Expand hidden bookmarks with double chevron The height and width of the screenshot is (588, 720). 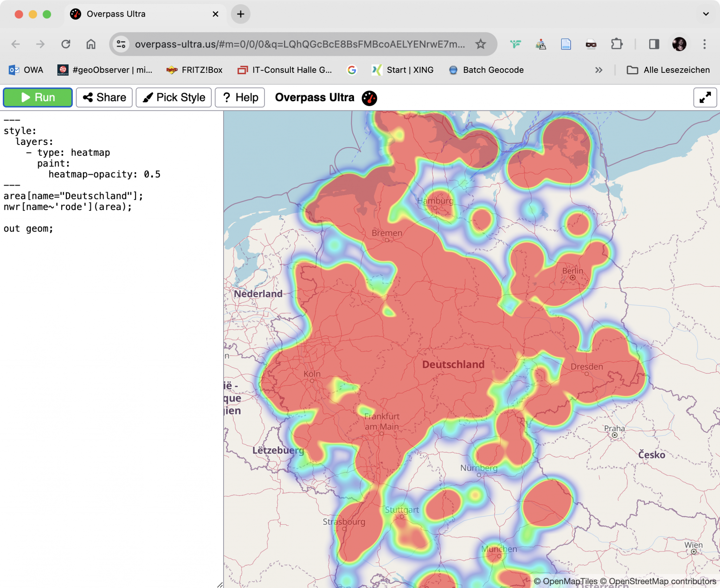[x=599, y=70]
